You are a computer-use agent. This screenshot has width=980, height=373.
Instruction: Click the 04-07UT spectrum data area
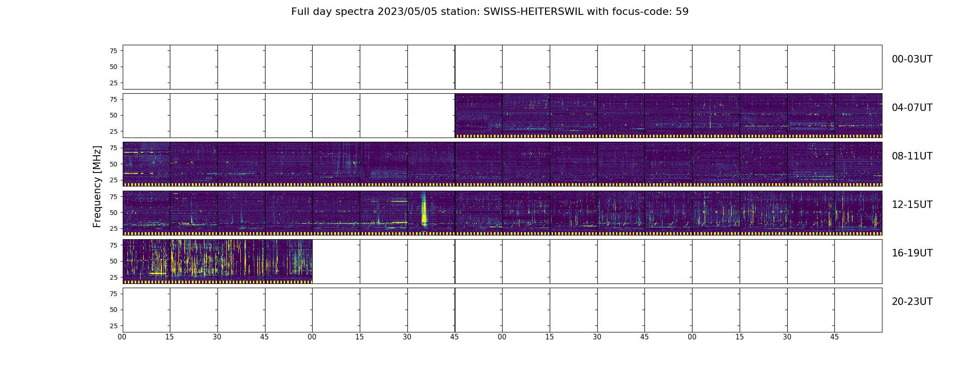(x=668, y=116)
